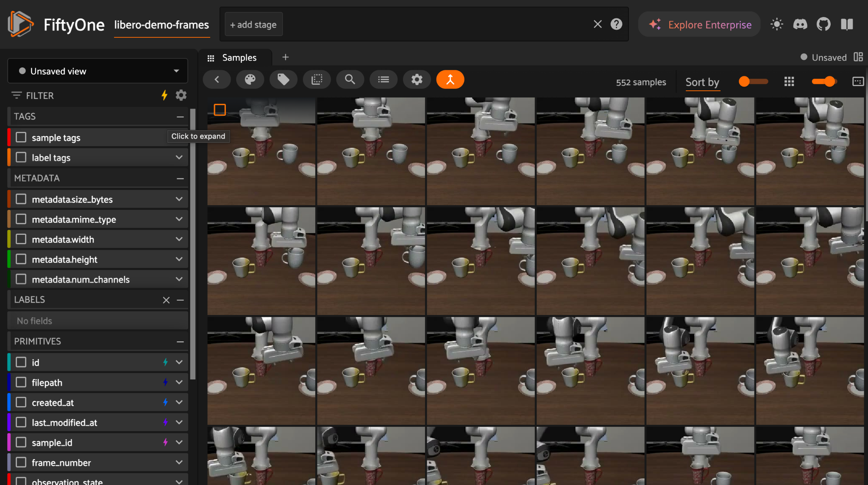Viewport: 868px width, 485px height.
Task: Click the split panel layout icon
Action: 858,57
